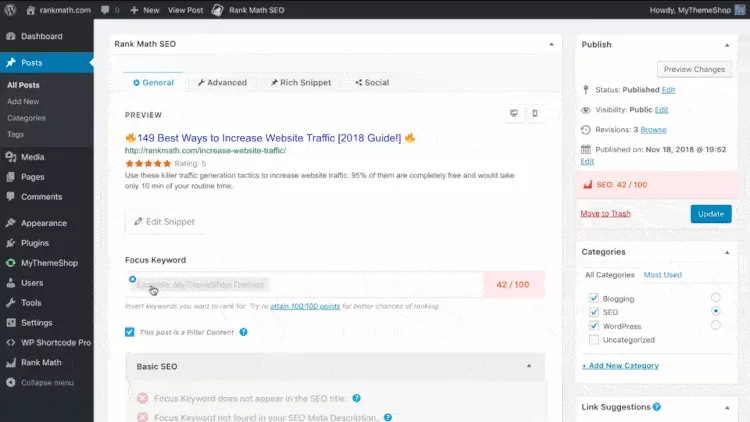Switch to the General tab
The image size is (750, 422).
(x=153, y=82)
